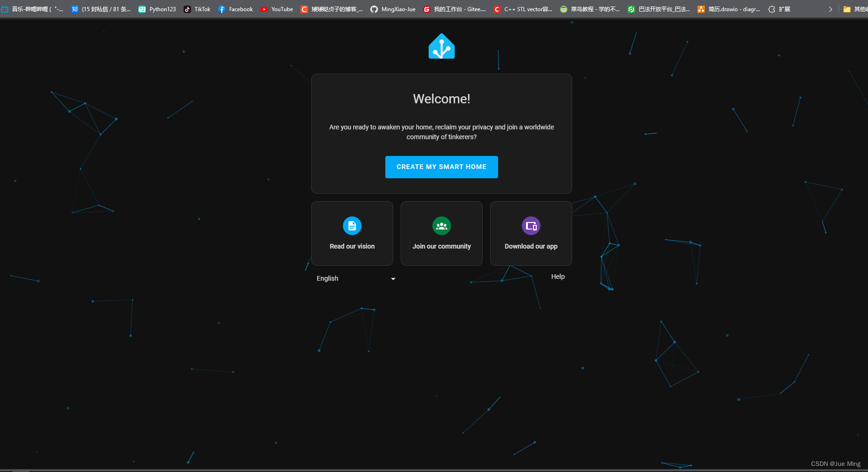Viewport: 868px width, 472px height.
Task: Click the Join our community card
Action: point(441,233)
